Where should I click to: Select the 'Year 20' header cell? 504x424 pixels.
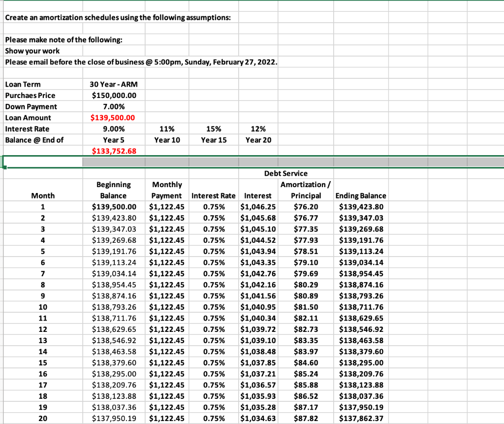[258, 140]
